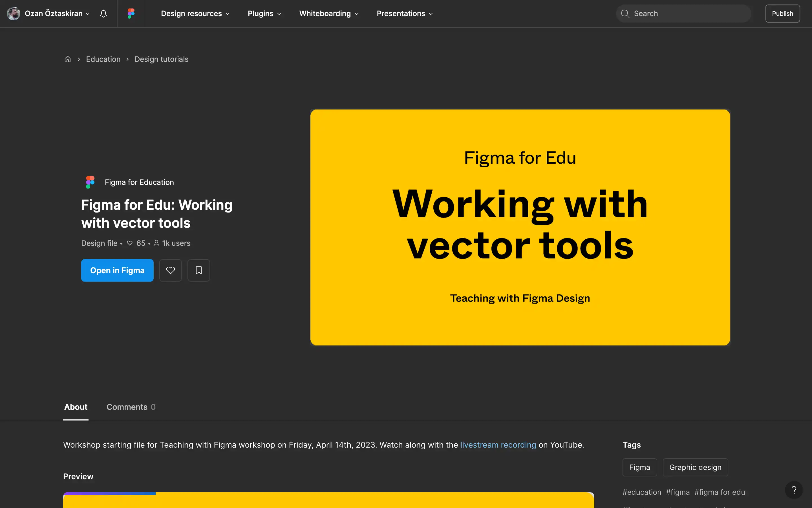Click the Open in Figma button

(118, 270)
